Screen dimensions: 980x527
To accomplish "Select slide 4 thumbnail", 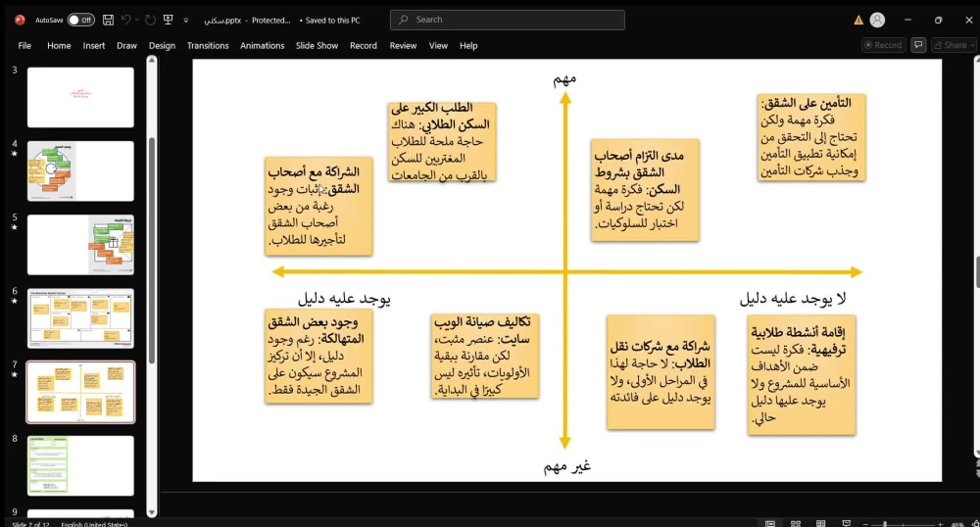I will [80, 171].
